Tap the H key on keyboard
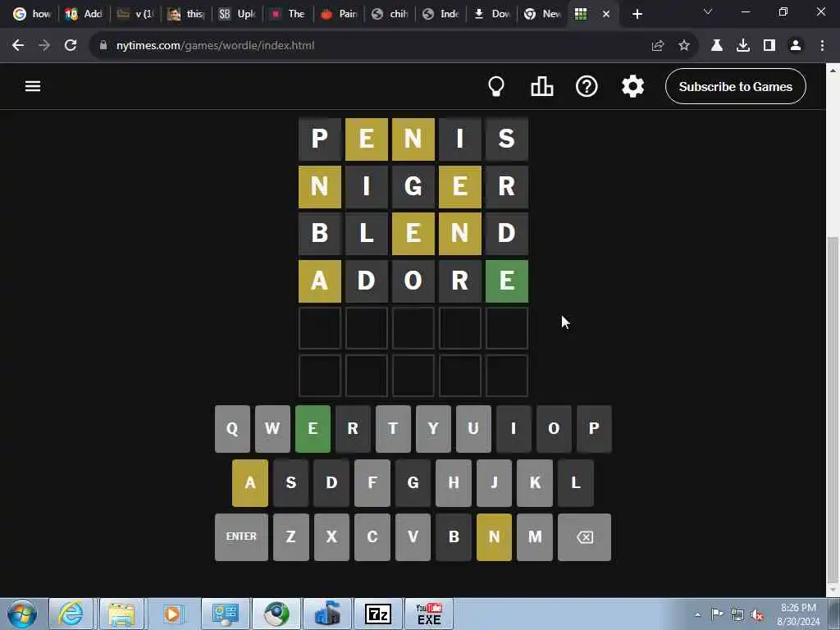840x630 pixels. (454, 482)
